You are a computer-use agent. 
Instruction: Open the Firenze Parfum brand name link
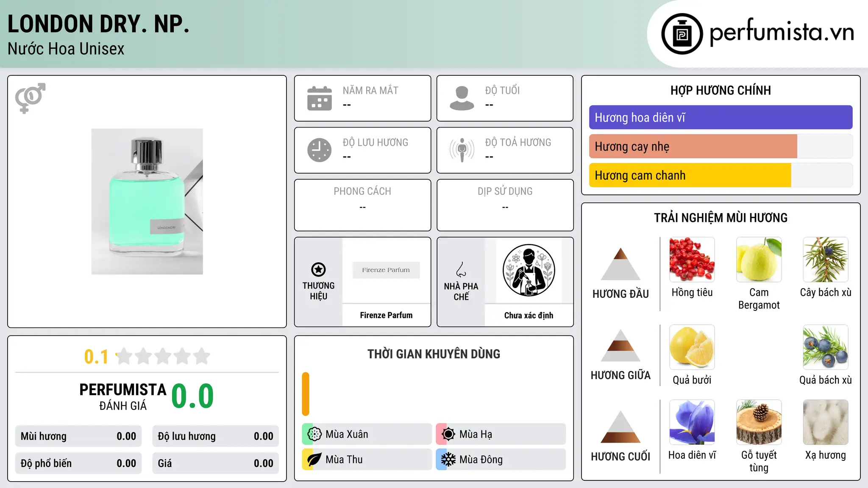386,315
